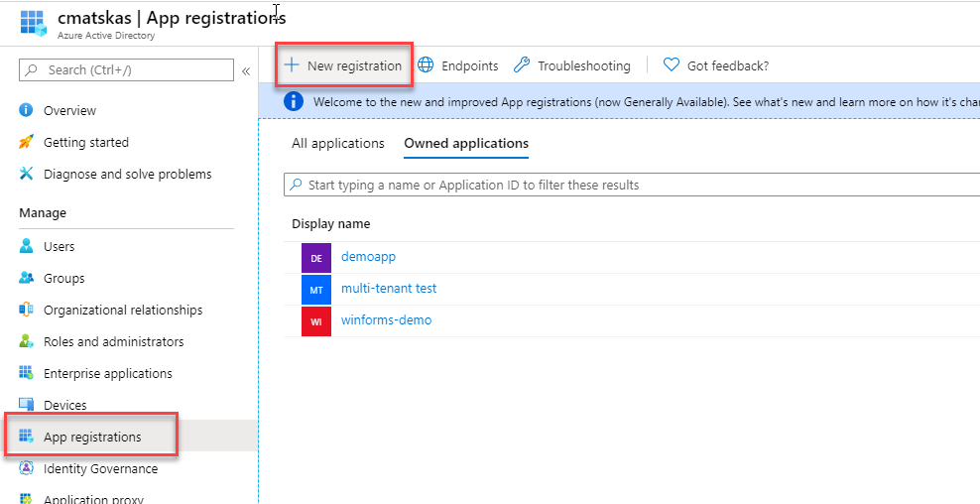Open Application proxy menu item
980x504 pixels.
coord(94,499)
